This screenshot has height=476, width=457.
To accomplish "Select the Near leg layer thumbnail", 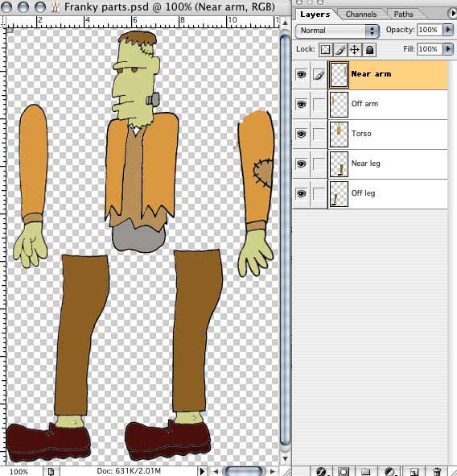I will pyautogui.click(x=339, y=163).
